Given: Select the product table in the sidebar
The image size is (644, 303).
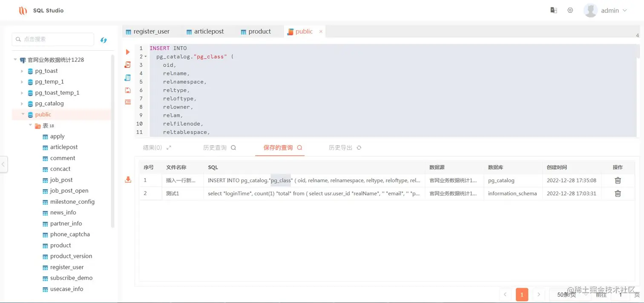Looking at the screenshot, I should (x=60, y=245).
